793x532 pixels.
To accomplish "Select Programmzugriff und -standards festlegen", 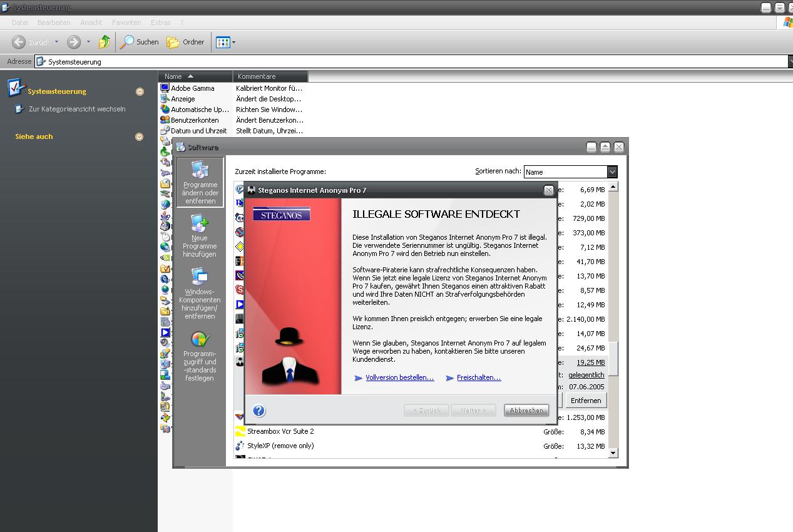I will [x=200, y=356].
